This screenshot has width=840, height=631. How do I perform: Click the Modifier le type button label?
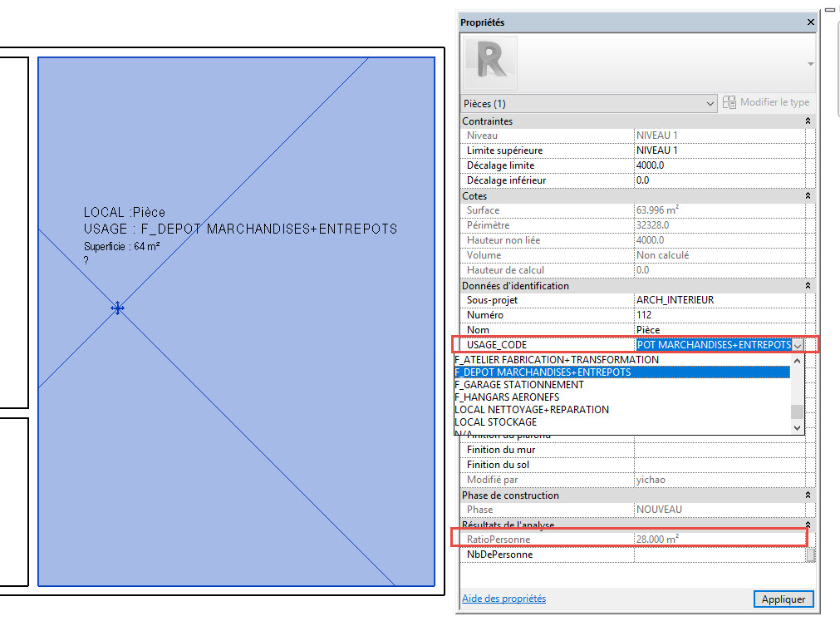point(774,102)
